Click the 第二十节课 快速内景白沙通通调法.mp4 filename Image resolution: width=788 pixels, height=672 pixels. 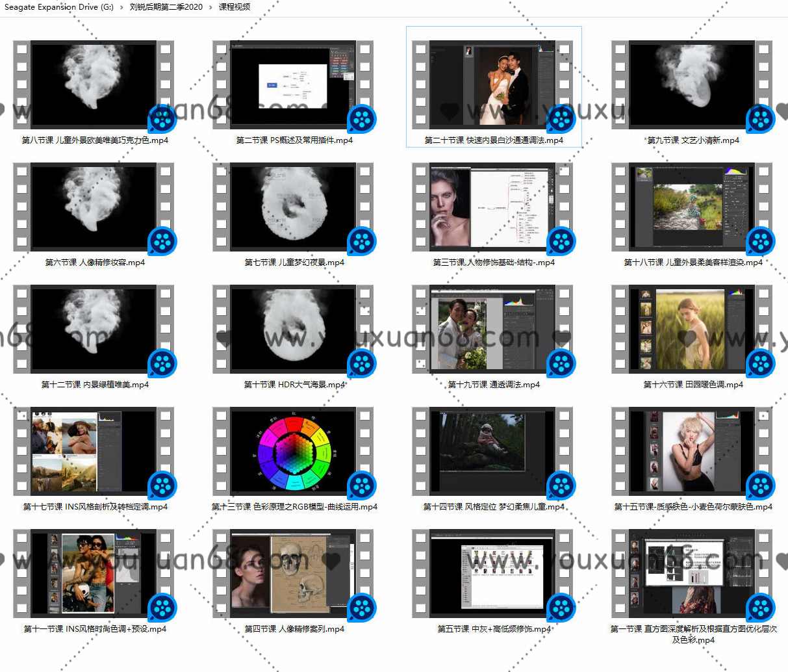click(x=494, y=140)
